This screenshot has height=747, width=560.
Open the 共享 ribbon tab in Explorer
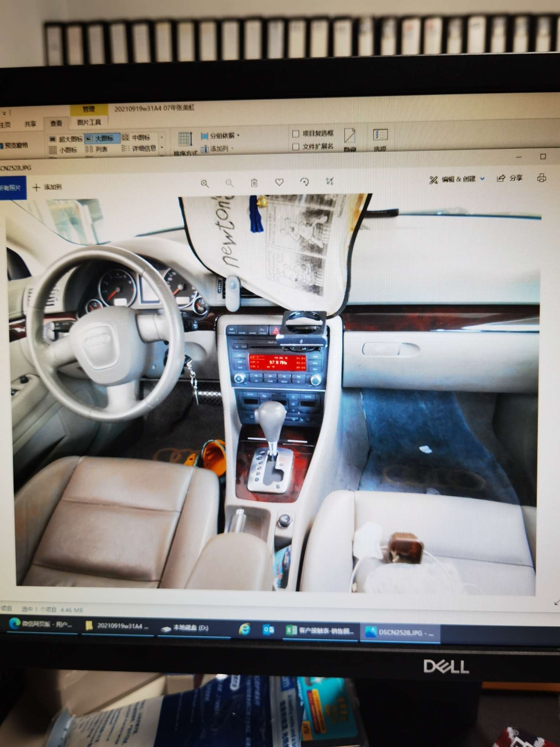click(30, 124)
